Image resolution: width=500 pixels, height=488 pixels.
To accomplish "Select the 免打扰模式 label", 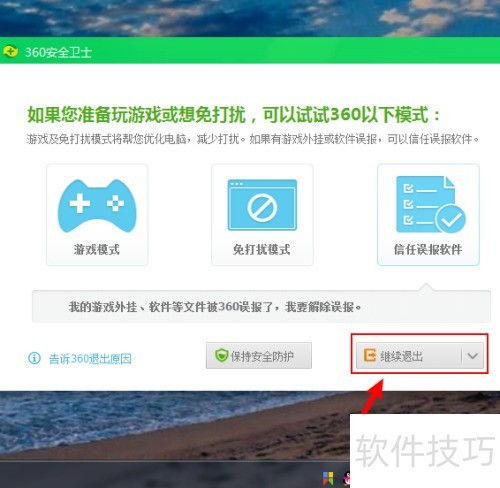I will click(x=262, y=249).
